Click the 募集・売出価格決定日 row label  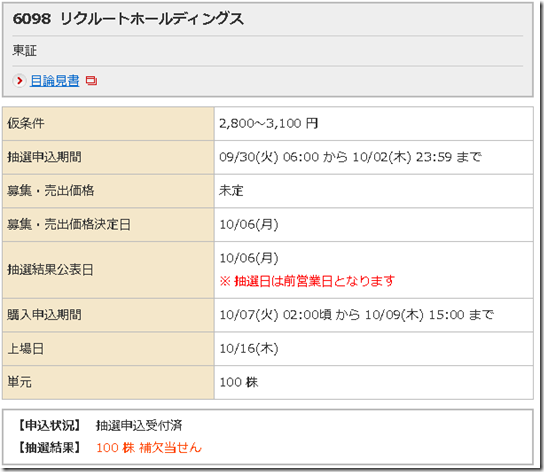pos(69,225)
